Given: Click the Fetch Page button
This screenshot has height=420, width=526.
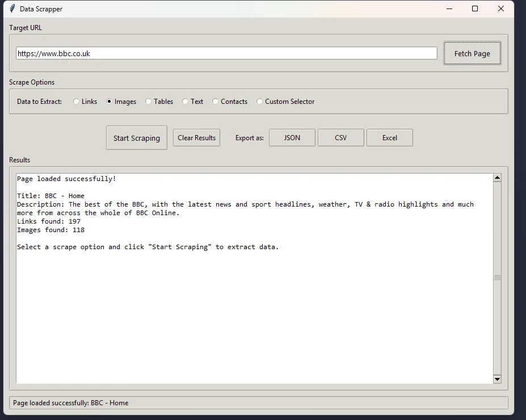Looking at the screenshot, I should 472,53.
